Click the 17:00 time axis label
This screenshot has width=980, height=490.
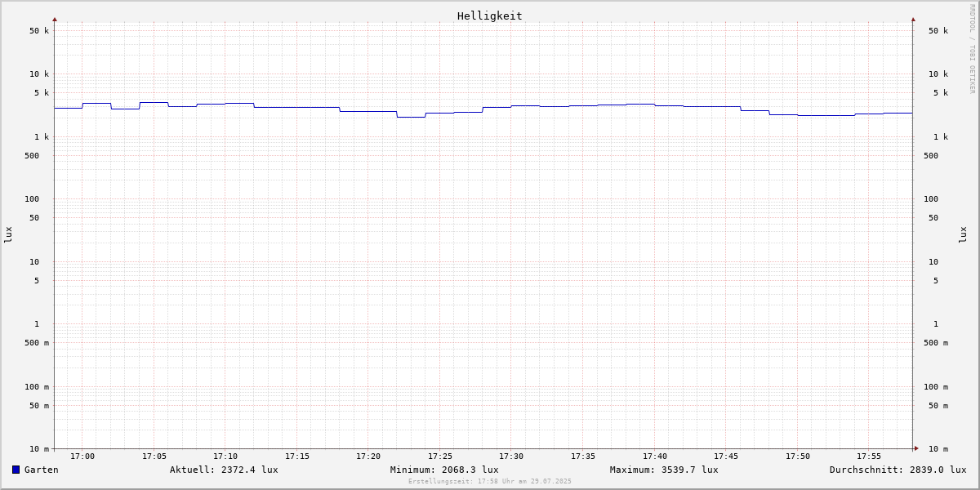pos(82,457)
